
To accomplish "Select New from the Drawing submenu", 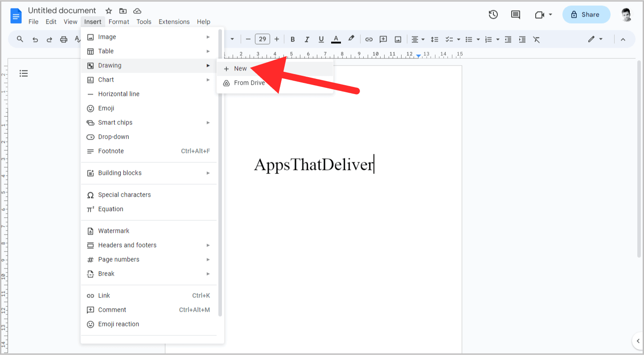I will [x=241, y=68].
